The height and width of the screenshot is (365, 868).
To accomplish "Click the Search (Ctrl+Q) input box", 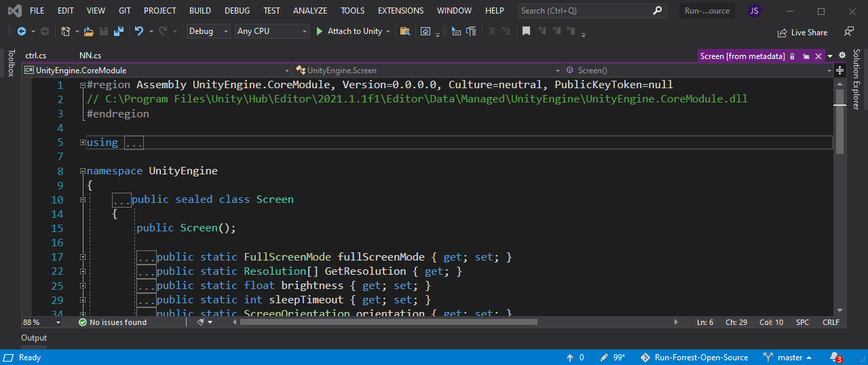I will click(592, 11).
